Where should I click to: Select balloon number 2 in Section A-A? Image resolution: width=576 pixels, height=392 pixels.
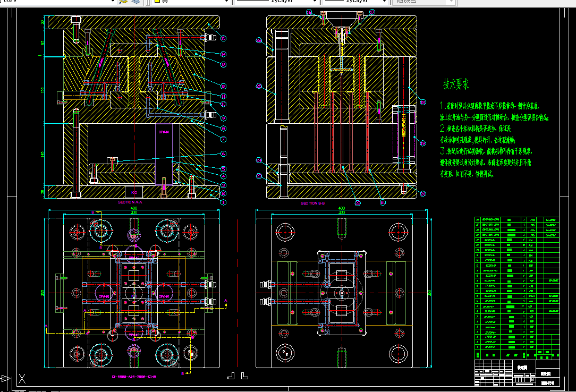(223, 193)
